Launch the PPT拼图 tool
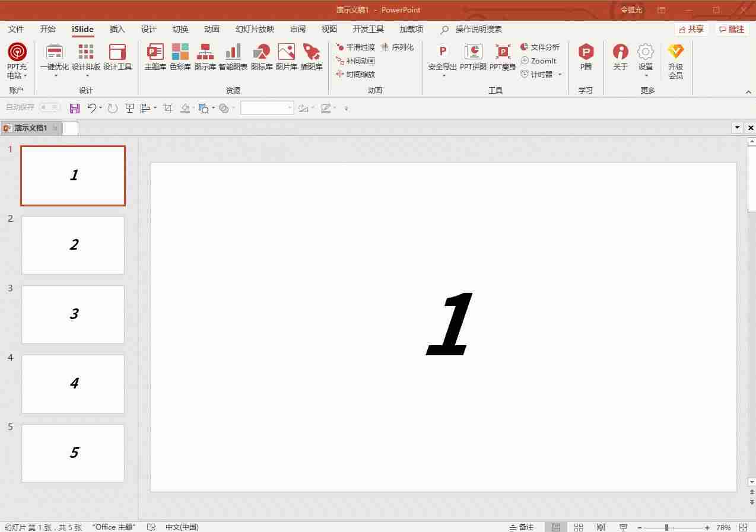756x532 pixels. coord(473,58)
